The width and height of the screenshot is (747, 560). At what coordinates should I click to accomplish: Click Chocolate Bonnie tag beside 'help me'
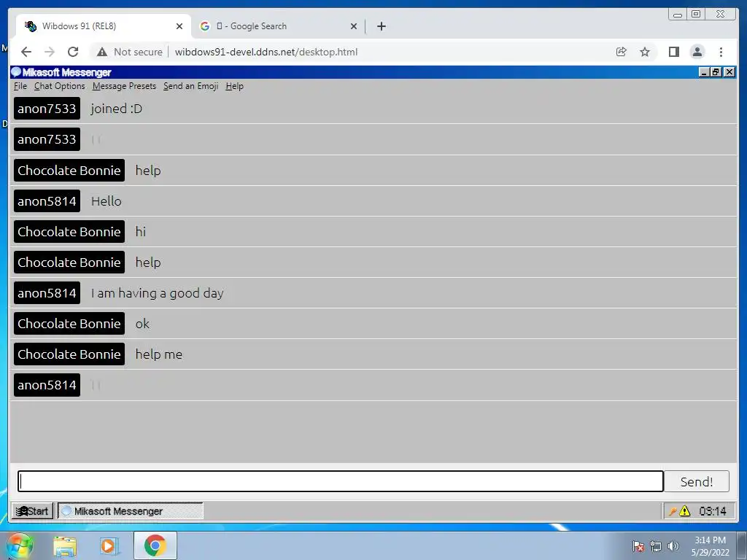pos(69,354)
